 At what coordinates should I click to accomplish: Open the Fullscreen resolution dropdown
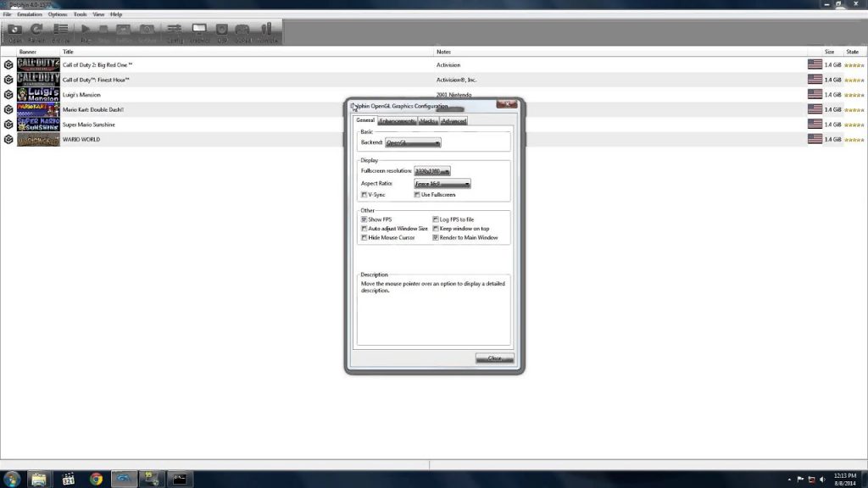pos(431,170)
